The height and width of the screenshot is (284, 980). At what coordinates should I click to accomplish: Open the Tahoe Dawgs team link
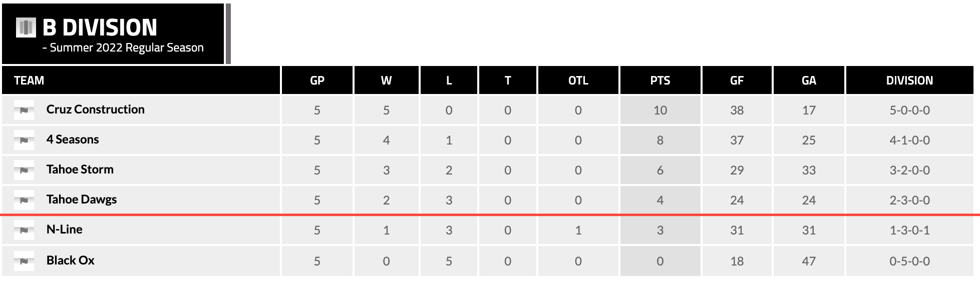pyautogui.click(x=81, y=199)
